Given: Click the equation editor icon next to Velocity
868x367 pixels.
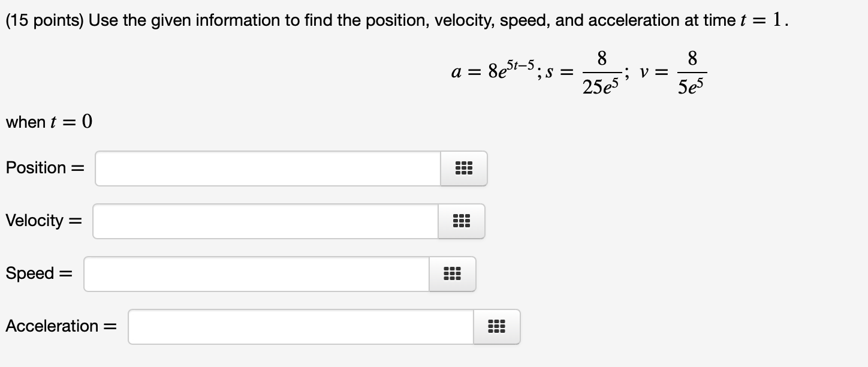Looking at the screenshot, I should (x=461, y=221).
